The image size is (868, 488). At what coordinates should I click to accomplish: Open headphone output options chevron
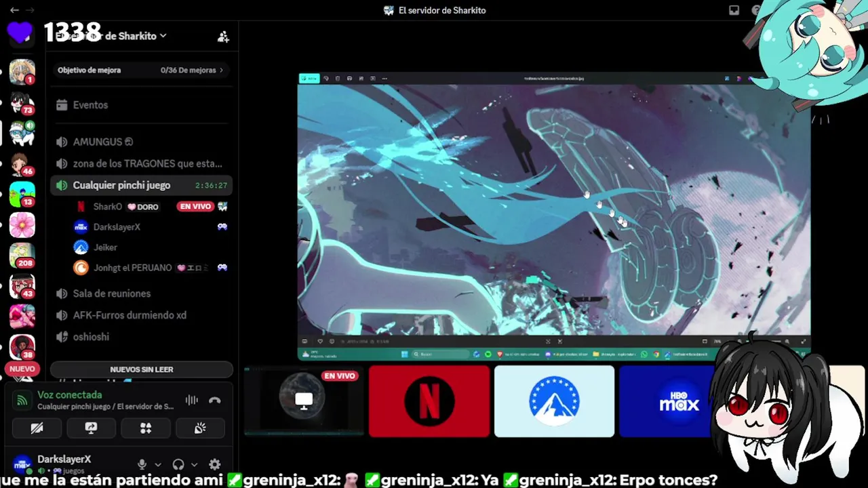click(x=195, y=465)
